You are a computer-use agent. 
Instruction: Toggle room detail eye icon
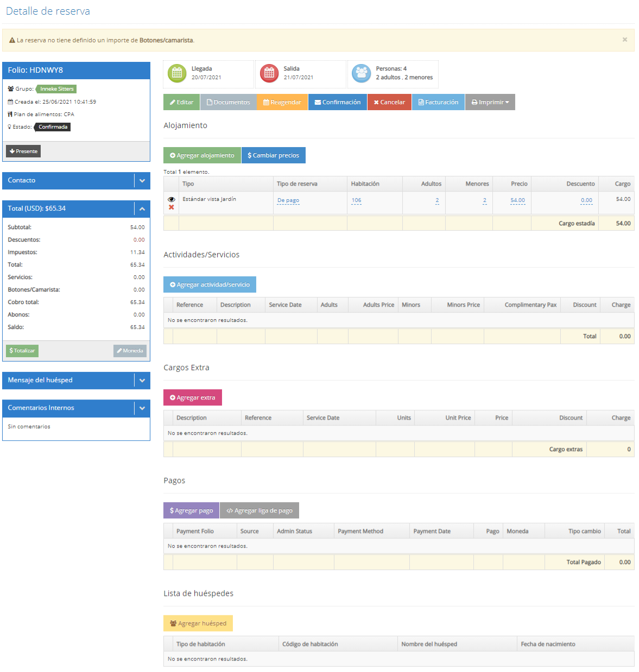[x=172, y=199]
